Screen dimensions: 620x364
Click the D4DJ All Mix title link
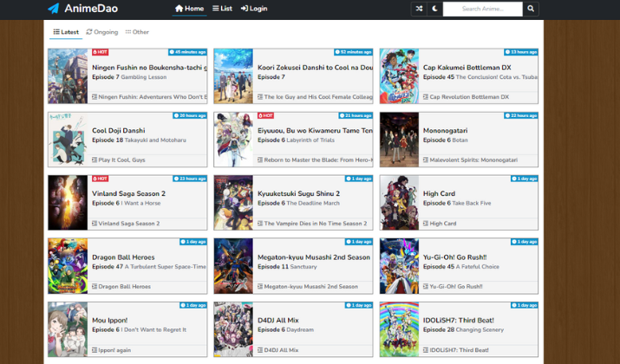[x=278, y=321]
